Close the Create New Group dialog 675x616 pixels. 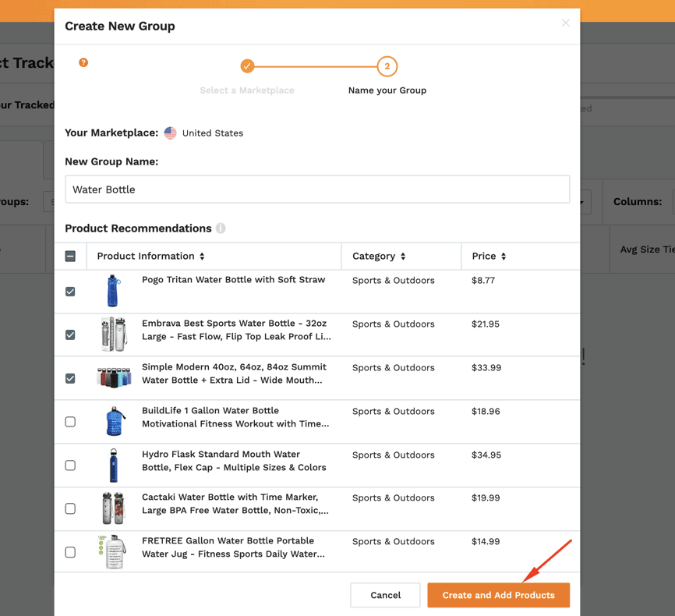(566, 23)
